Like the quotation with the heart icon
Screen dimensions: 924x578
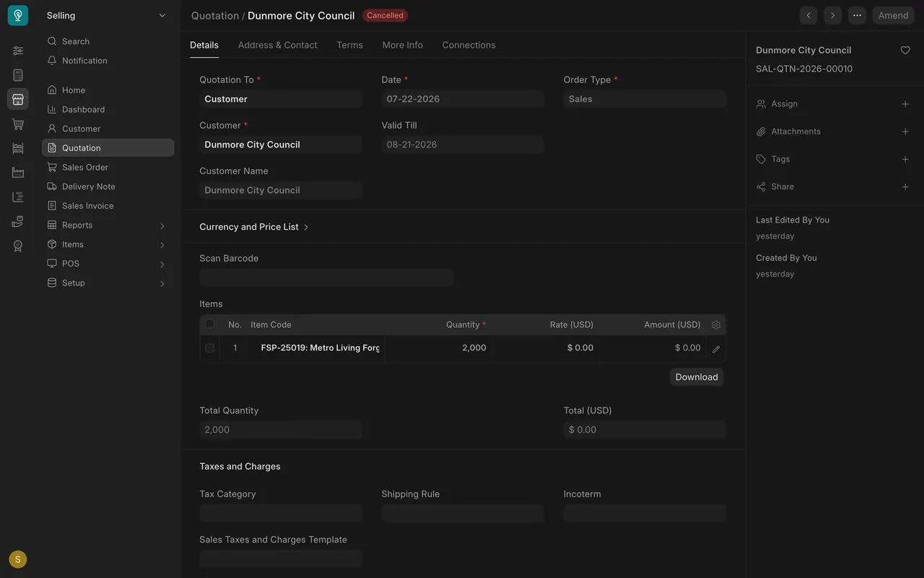pos(905,51)
